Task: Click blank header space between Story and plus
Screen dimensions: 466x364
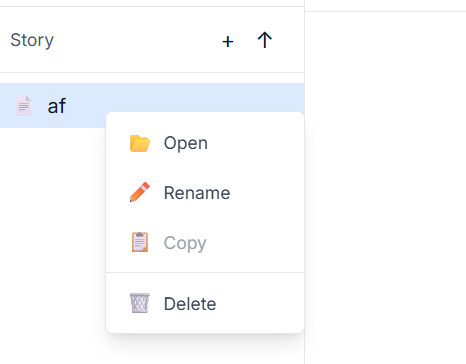Action: [137, 40]
